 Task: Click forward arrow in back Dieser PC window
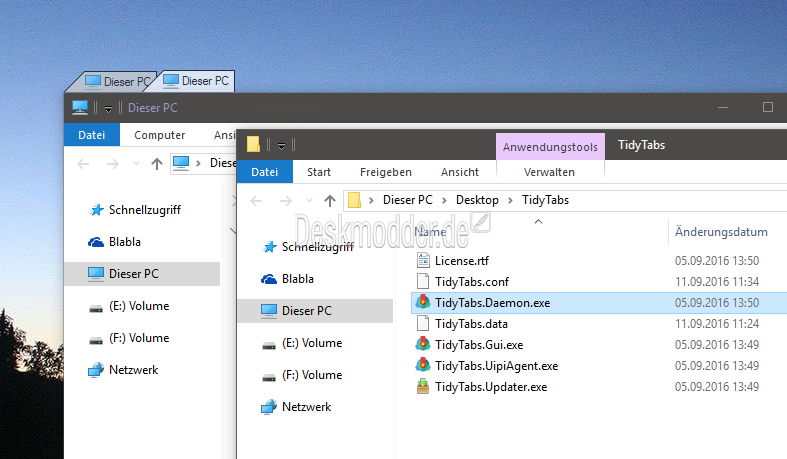(x=113, y=164)
